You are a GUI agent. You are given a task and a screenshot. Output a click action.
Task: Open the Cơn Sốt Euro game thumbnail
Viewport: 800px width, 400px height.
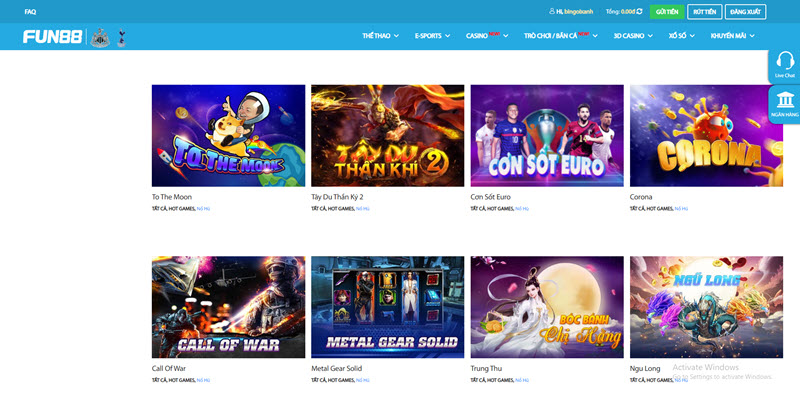pos(547,136)
